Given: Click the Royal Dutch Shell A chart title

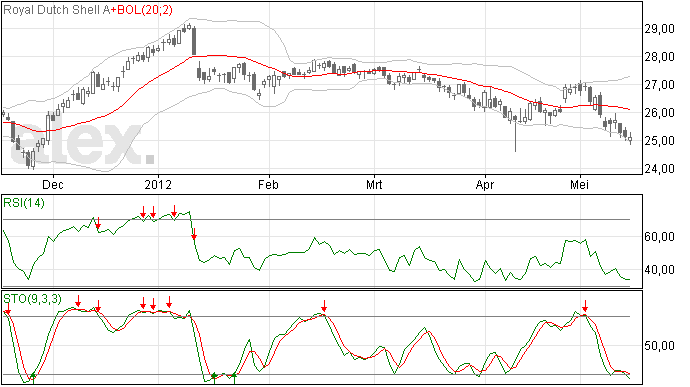Looking at the screenshot, I should tap(56, 10).
